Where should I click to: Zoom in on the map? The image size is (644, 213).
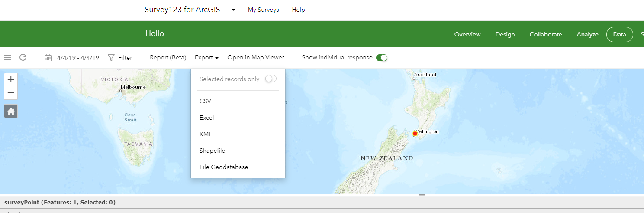11,79
